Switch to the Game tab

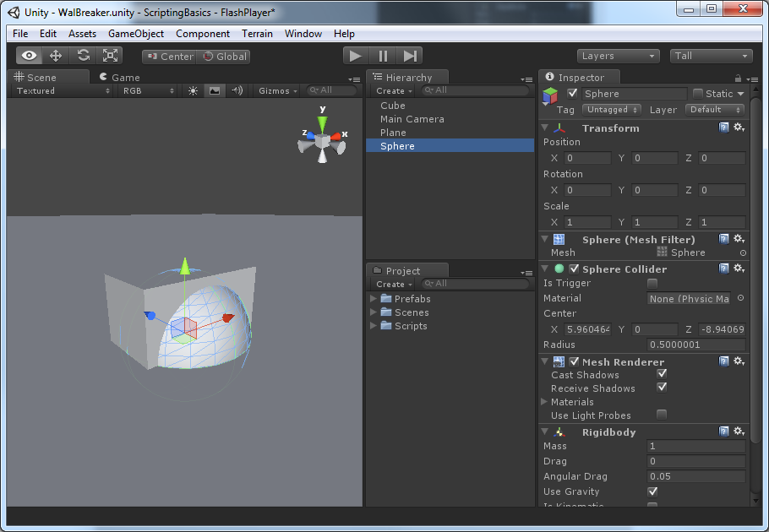120,78
